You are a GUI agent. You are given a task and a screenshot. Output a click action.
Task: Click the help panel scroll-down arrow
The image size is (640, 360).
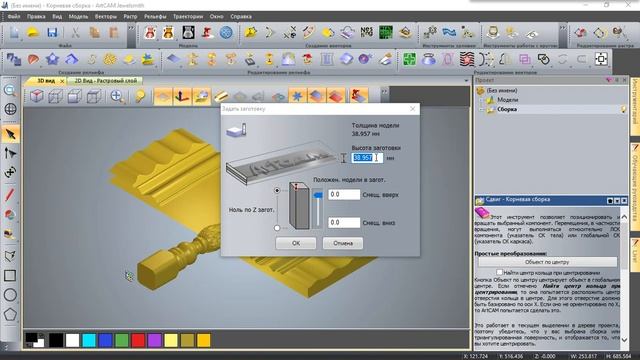[x=624, y=339]
